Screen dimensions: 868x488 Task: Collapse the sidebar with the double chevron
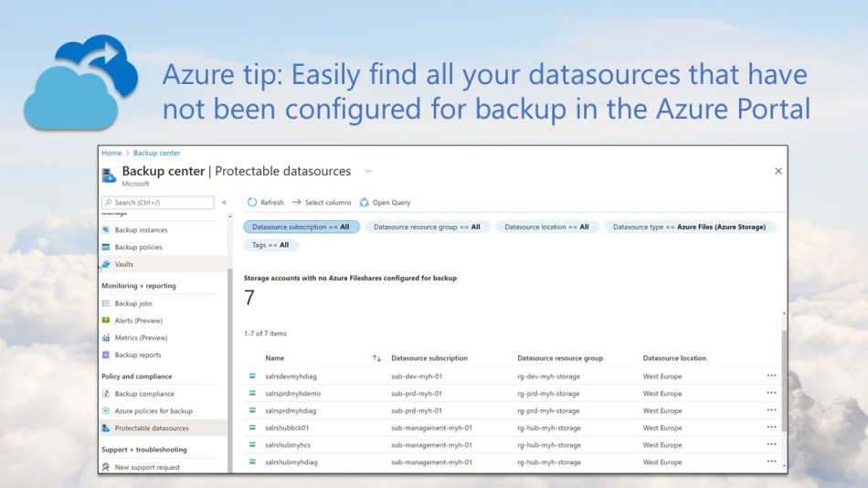225,203
